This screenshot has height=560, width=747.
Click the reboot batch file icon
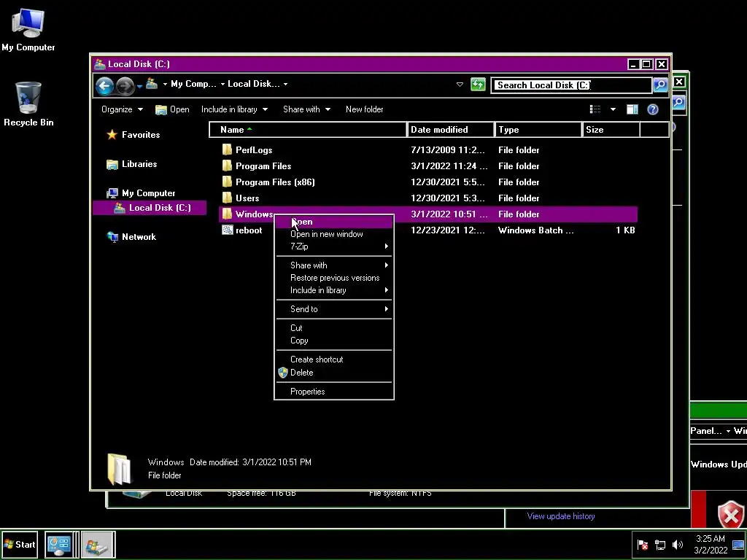coord(228,230)
